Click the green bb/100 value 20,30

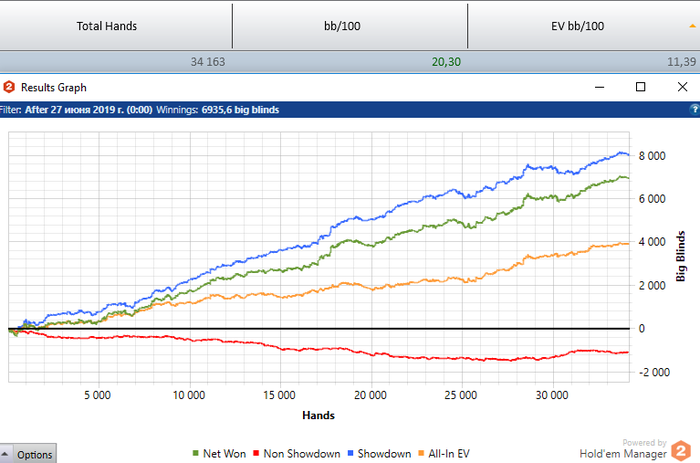(x=446, y=62)
